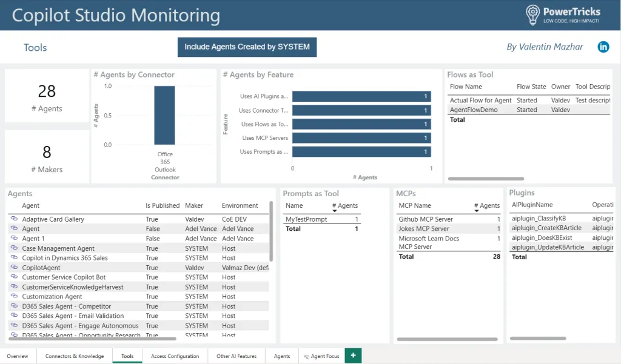This screenshot has width=621, height=364.
Task: Select the Uses AI Plugins bar
Action: [361, 96]
